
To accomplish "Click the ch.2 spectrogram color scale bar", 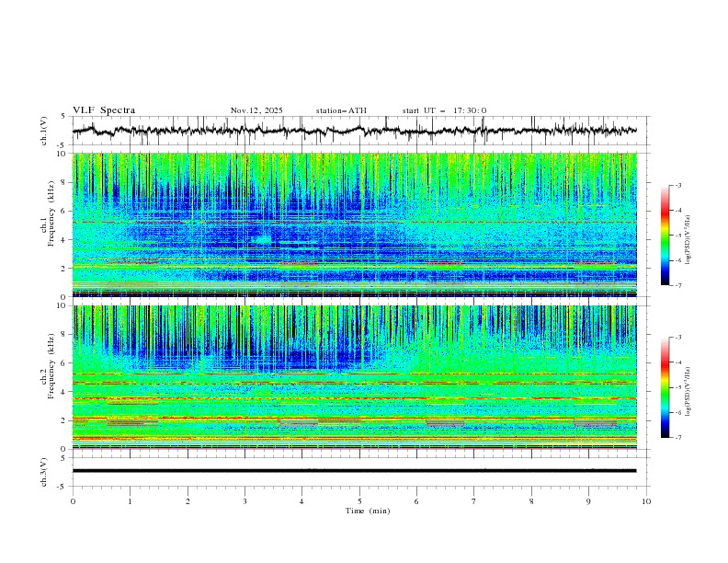I will click(665, 387).
